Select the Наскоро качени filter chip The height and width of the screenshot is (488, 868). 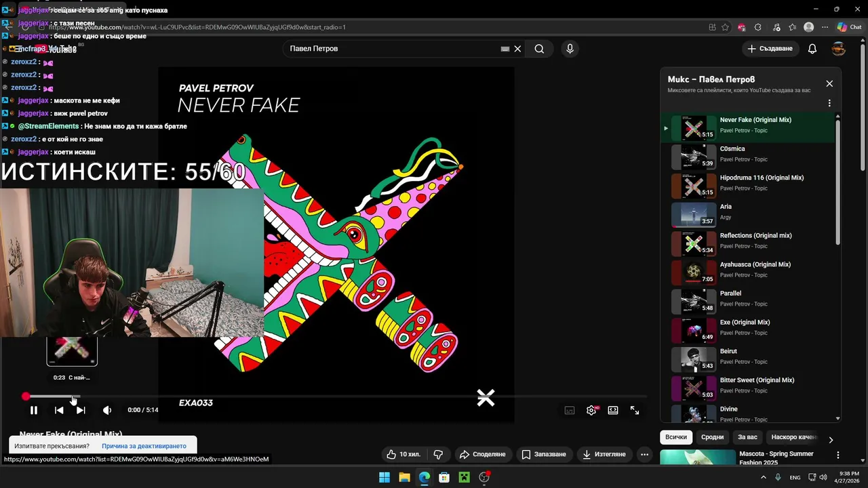(793, 437)
